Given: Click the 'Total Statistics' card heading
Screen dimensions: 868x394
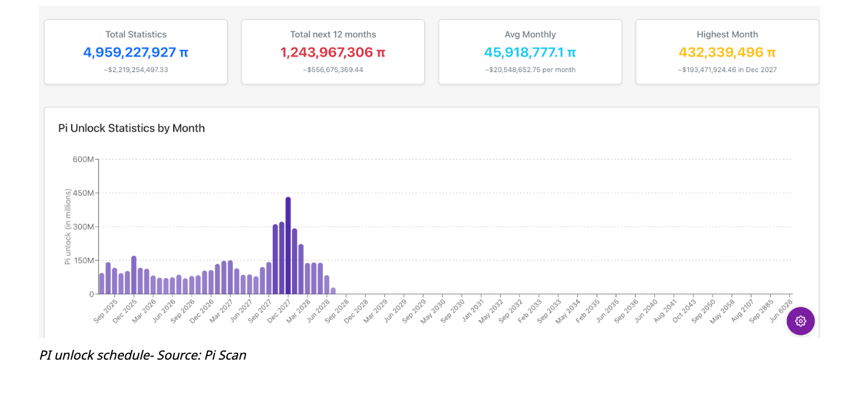Looking at the screenshot, I should (135, 34).
